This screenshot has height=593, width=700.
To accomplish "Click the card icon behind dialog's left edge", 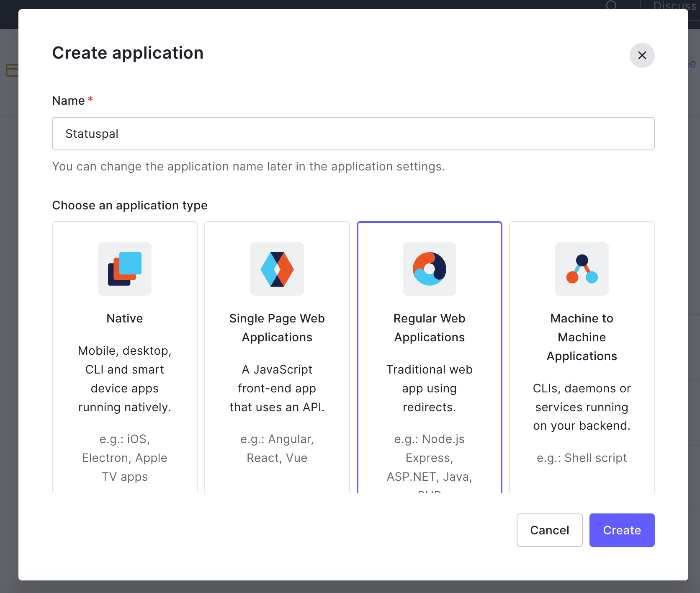I will click(12, 70).
